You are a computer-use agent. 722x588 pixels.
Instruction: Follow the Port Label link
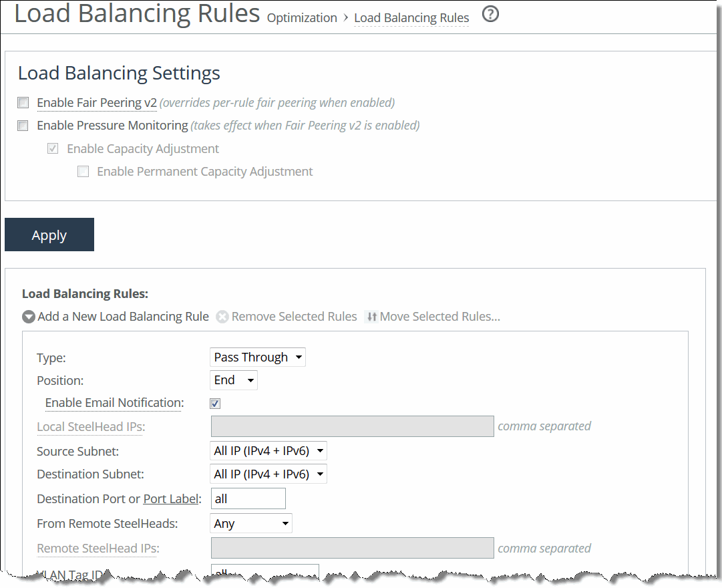(171, 498)
